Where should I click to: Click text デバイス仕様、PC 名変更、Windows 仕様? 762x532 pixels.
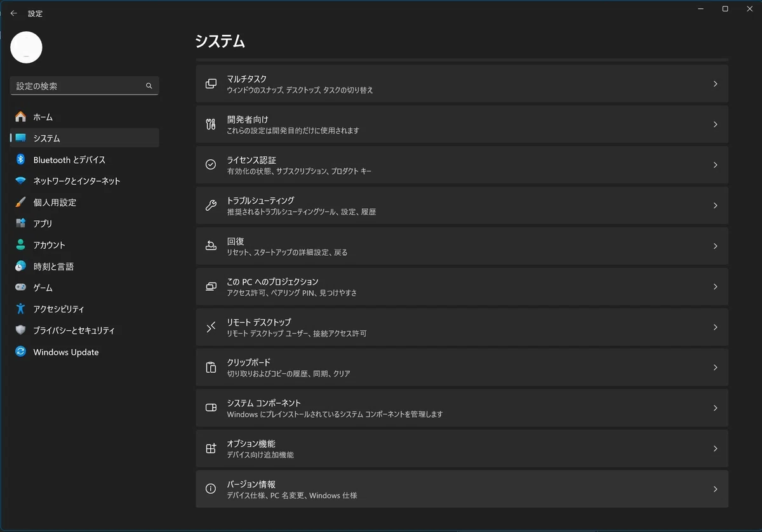[292, 495]
